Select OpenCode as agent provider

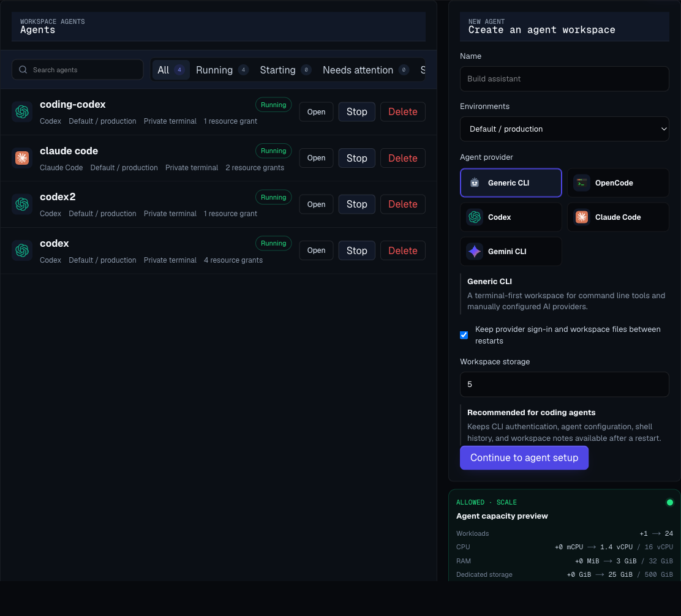617,182
